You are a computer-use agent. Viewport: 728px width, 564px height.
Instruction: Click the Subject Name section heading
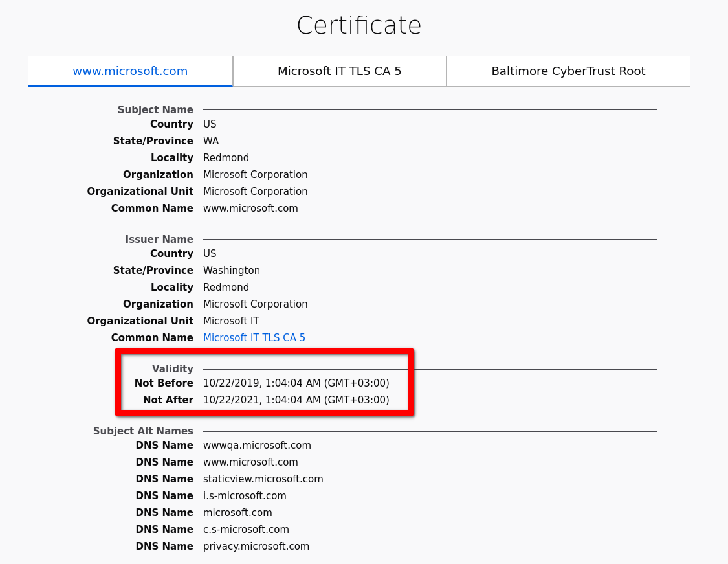(x=155, y=109)
